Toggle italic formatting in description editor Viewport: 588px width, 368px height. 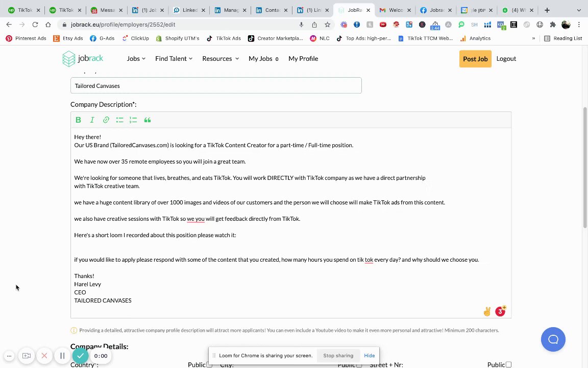(92, 120)
